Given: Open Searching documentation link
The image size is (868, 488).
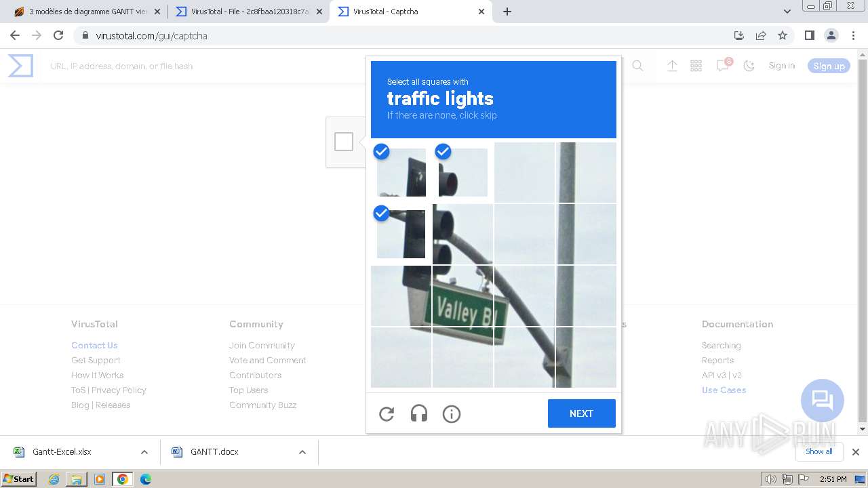Looking at the screenshot, I should click(x=721, y=345).
